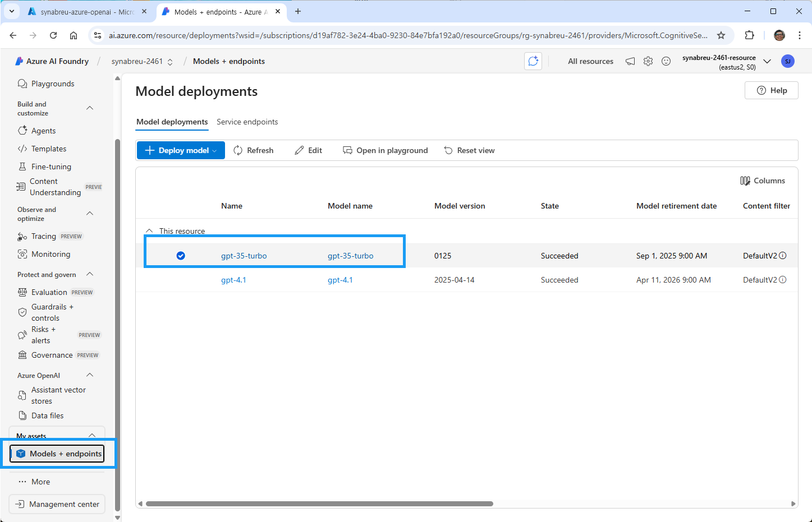Image resolution: width=812 pixels, height=522 pixels.
Task: Click the Models + endpoints browser tab
Action: 221,11
